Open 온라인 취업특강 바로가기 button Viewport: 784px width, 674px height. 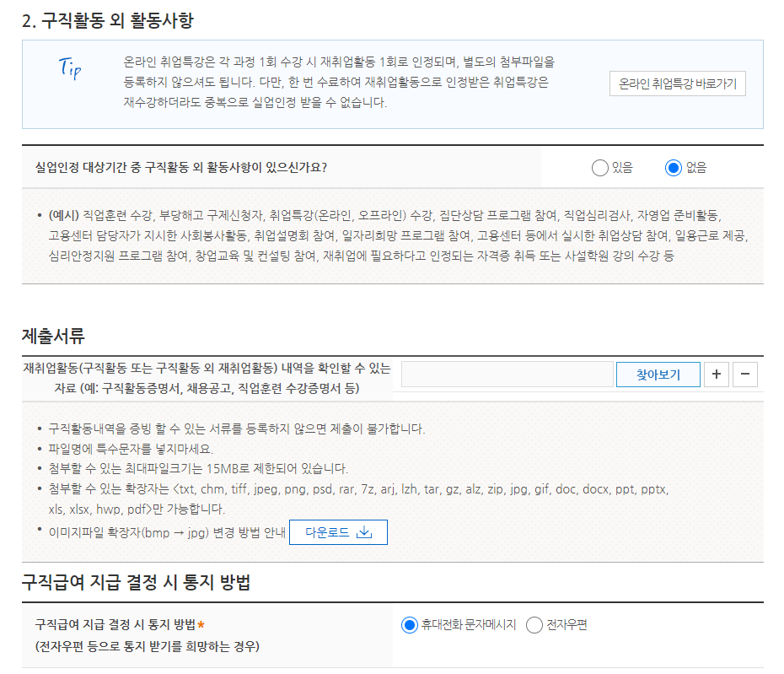pyautogui.click(x=678, y=84)
